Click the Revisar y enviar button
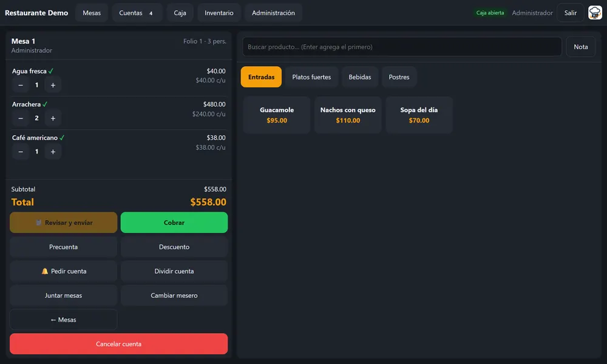The height and width of the screenshot is (364, 607). [64, 223]
